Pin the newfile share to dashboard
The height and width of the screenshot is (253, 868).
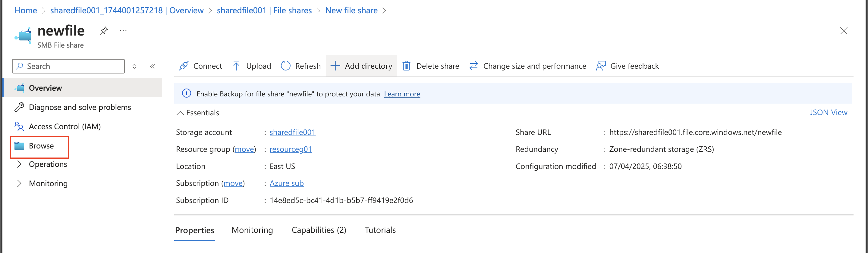(104, 31)
